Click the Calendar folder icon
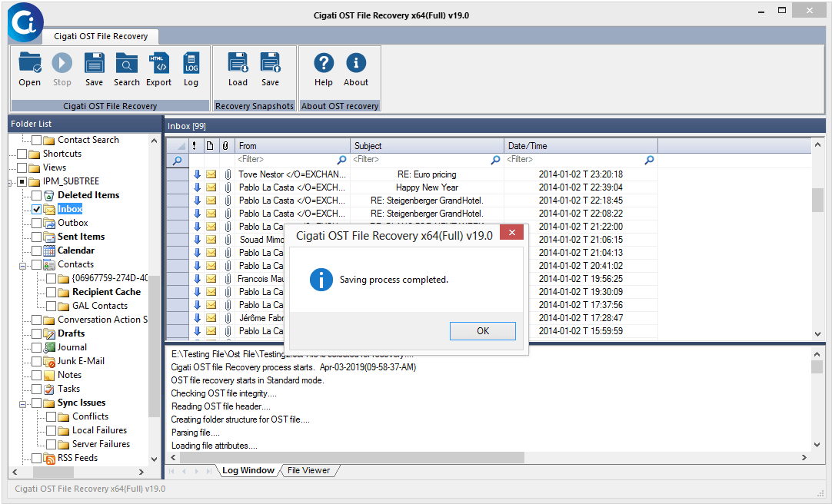Viewport: 832px width, 504px height. 48,250
